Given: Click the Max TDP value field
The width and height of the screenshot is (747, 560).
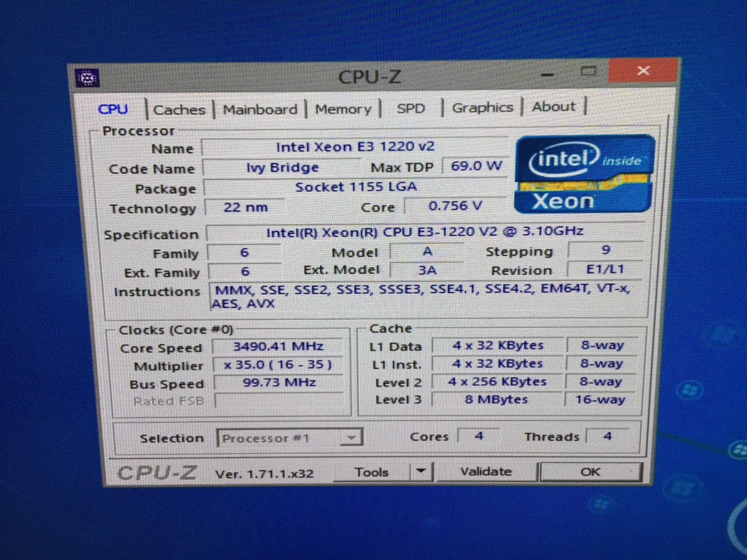Looking at the screenshot, I should pos(475,166).
